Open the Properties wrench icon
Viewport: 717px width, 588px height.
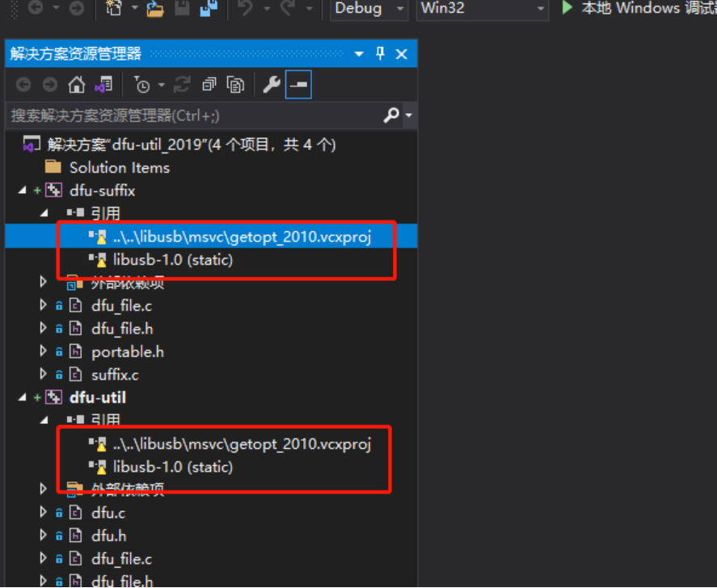(x=271, y=83)
